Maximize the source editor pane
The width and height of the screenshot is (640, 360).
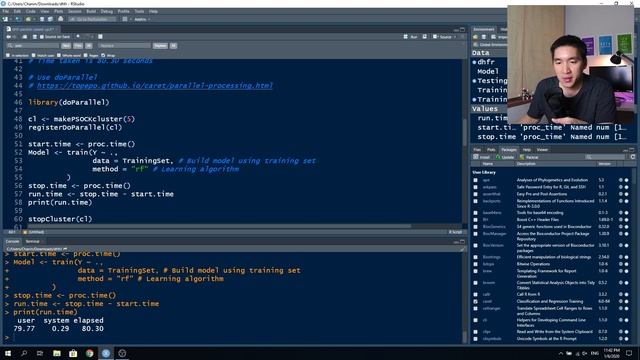pos(462,29)
